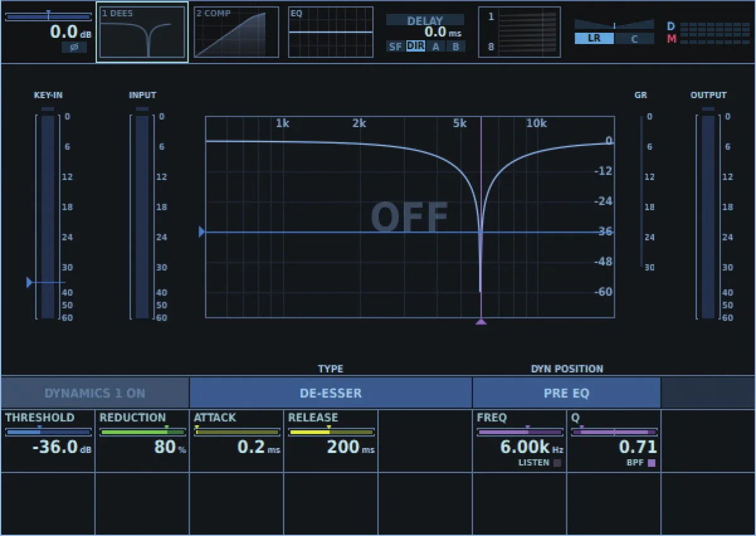Click the OFF label in the graph
Viewport: 756px width, 536px height.
point(409,217)
